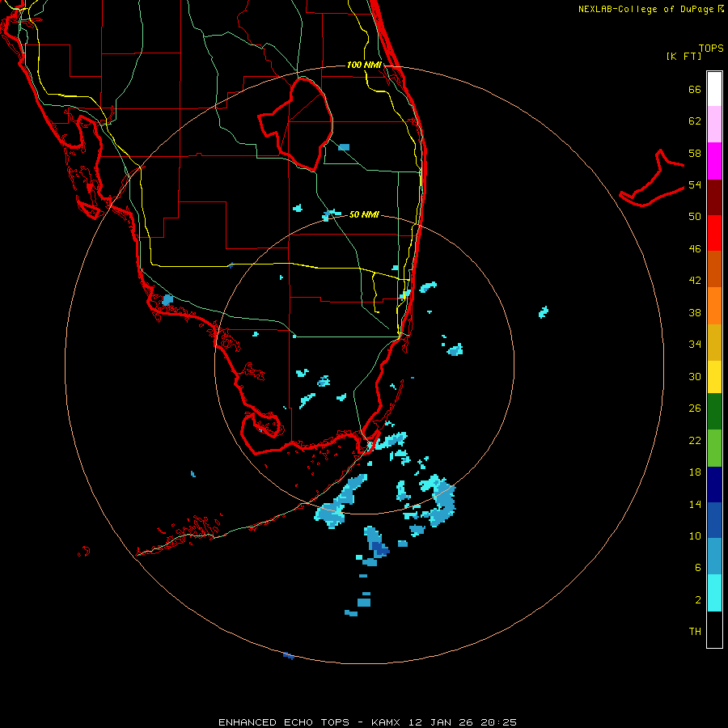Click the TH threshold legend label
The image size is (728, 728).
click(x=695, y=632)
